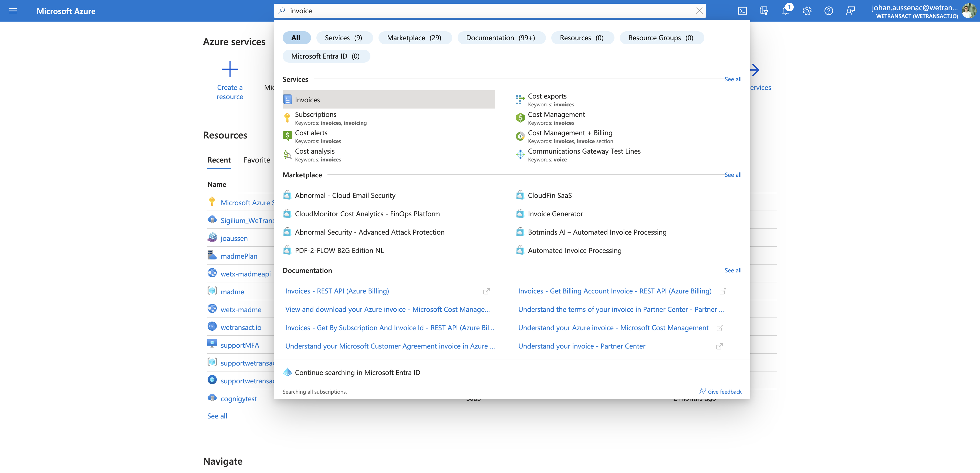The height and width of the screenshot is (473, 980).
Task: Open Understand your Microsoft Customer Agreement invoice doc
Action: 390,346
